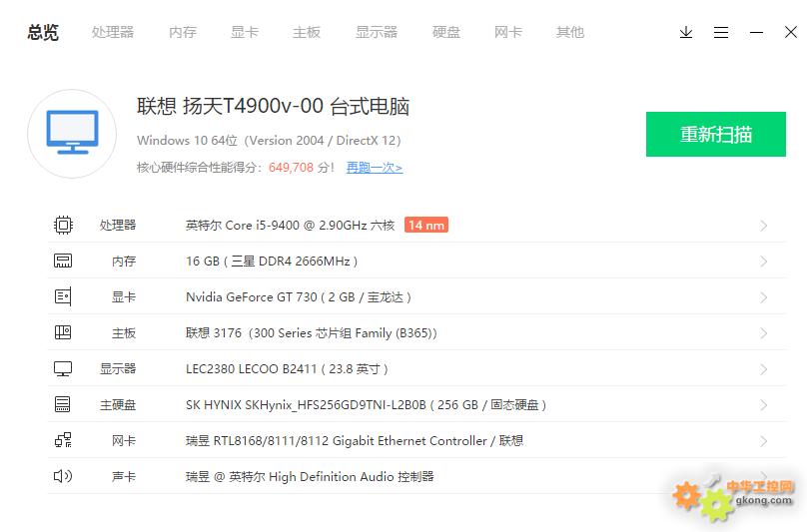The height and width of the screenshot is (532, 807).
Task: Click the 网卡 row label
Action: coord(124,441)
